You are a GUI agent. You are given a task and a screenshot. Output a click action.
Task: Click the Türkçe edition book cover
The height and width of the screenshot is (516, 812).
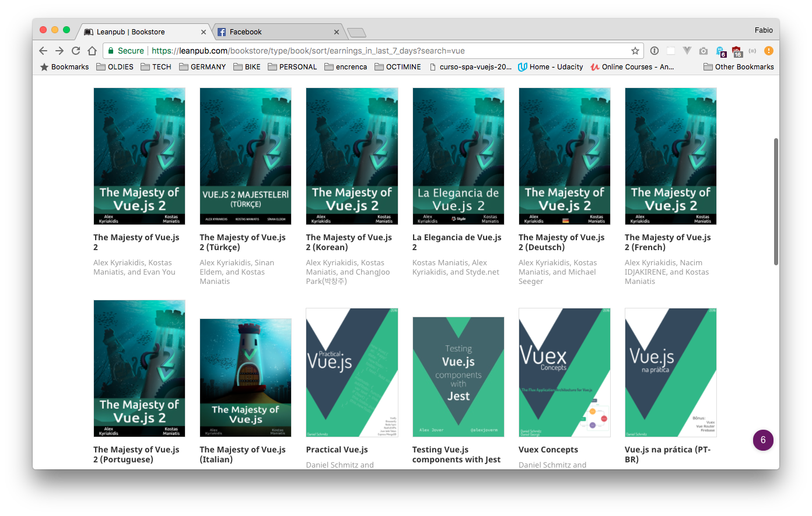point(246,156)
